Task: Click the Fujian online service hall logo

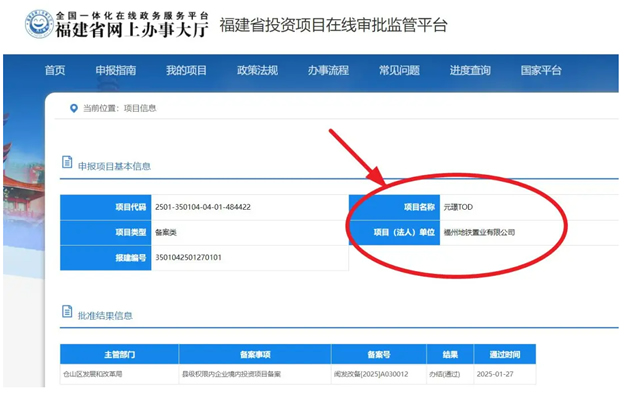Action: [x=39, y=24]
